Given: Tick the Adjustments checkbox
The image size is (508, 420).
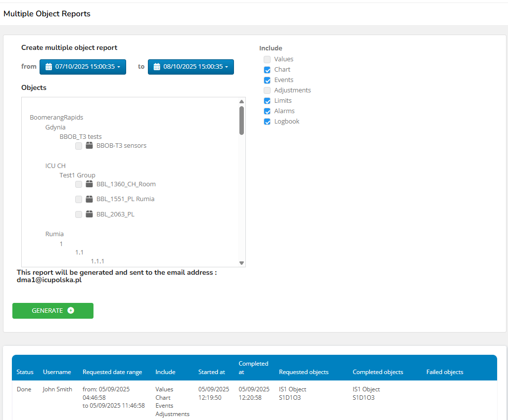Looking at the screenshot, I should (x=267, y=90).
